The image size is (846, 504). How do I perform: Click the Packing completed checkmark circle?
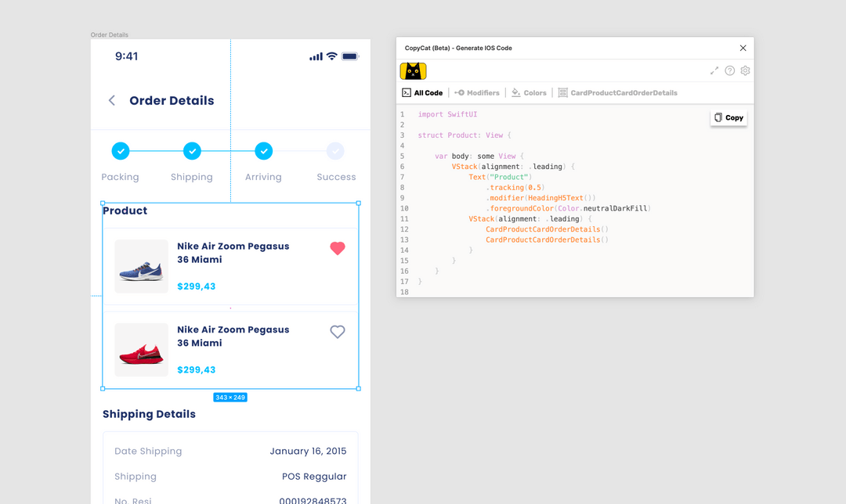120,151
